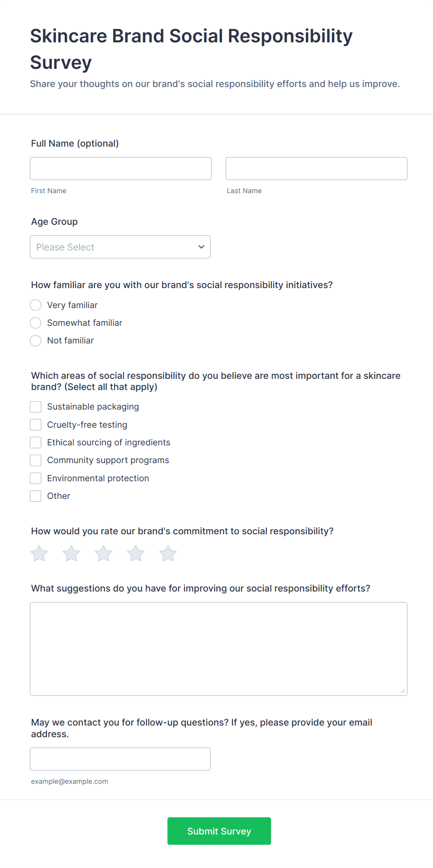The height and width of the screenshot is (868, 433).
Task: Toggle Environmental protection checkbox
Action: tap(36, 478)
